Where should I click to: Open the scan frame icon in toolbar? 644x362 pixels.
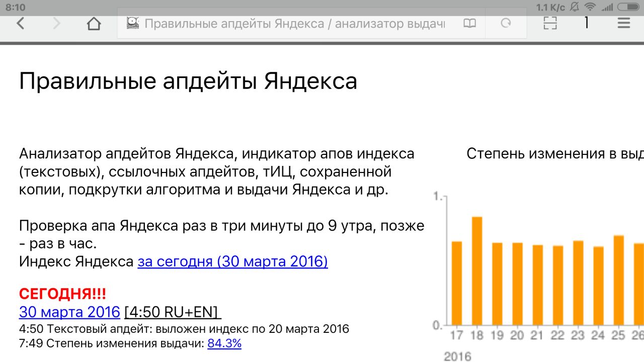[550, 23]
